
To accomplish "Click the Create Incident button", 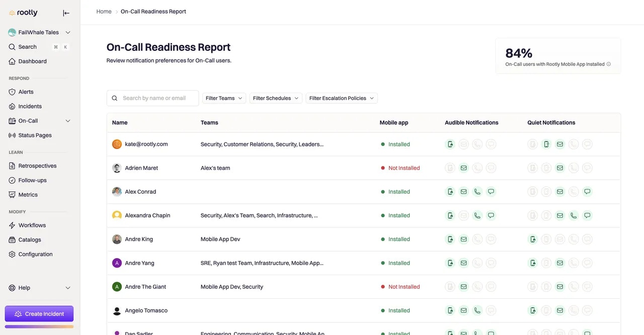I will click(x=39, y=314).
